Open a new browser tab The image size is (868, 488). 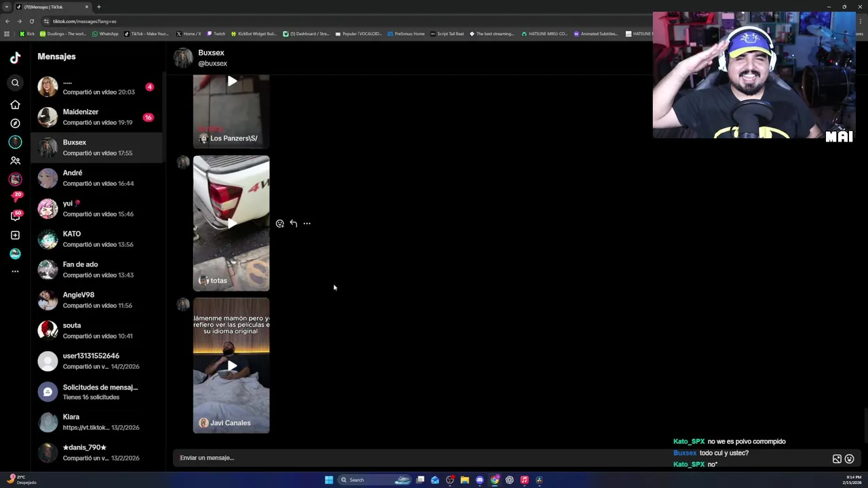(x=98, y=7)
